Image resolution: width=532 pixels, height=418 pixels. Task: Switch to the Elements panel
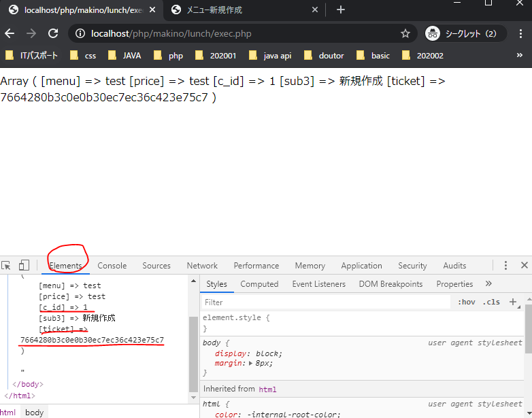tap(65, 266)
